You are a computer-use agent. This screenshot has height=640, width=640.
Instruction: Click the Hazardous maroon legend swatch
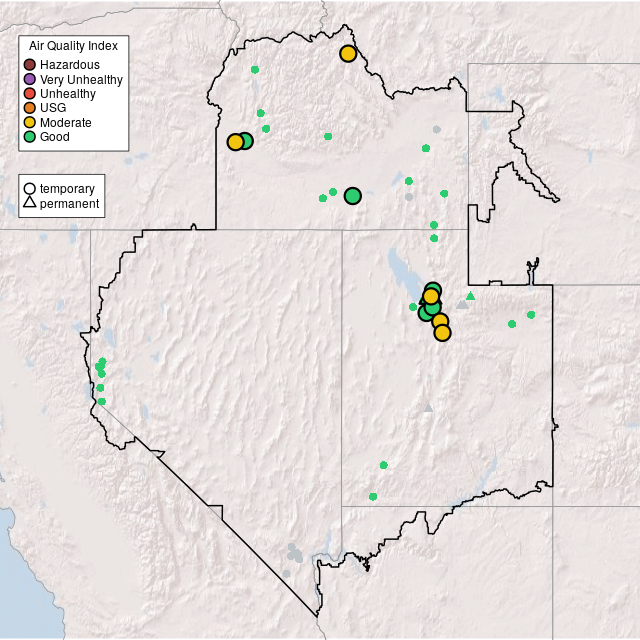pyautogui.click(x=30, y=65)
